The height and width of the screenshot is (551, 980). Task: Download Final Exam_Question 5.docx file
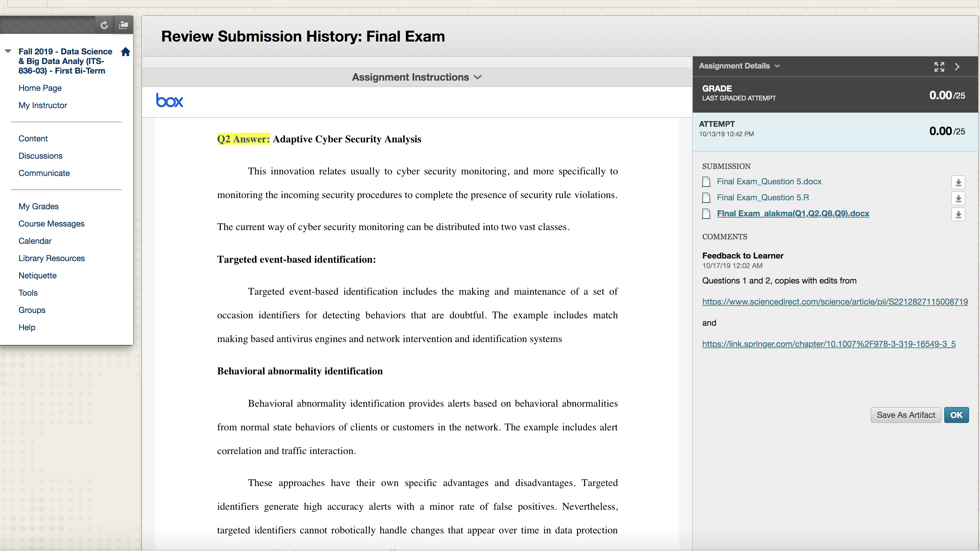(958, 182)
